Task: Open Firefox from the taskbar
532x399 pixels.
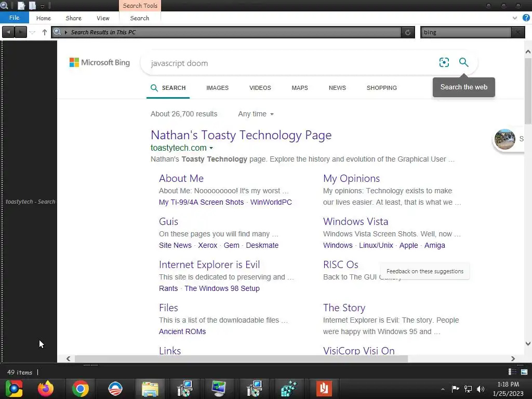Action: coord(46,389)
